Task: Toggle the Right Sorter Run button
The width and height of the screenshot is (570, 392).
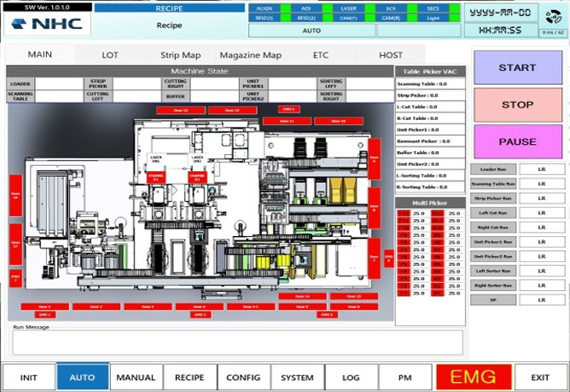Action: pyautogui.click(x=492, y=285)
